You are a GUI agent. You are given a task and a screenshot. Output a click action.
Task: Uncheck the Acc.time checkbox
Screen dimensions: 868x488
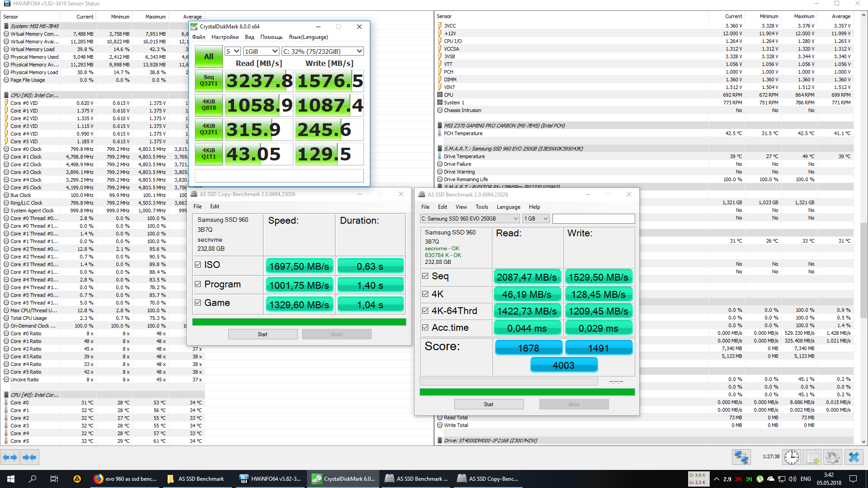click(x=425, y=328)
